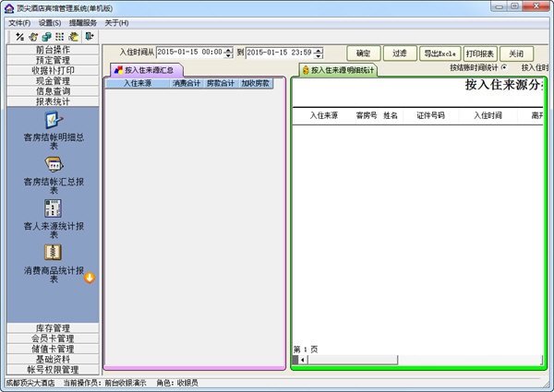Open 客房结帐明细总表 report icon
The image size is (554, 392).
point(54,120)
